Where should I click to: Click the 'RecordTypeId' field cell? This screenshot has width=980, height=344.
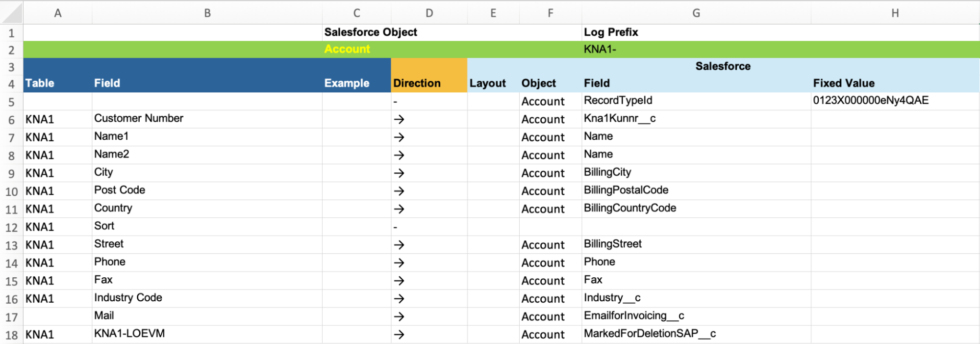pos(696,101)
